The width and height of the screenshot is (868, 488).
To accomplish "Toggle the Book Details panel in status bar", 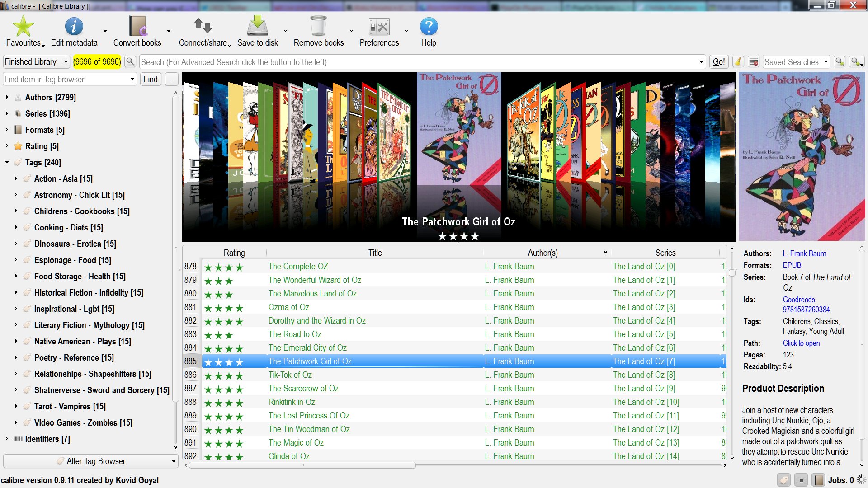I will (818, 480).
